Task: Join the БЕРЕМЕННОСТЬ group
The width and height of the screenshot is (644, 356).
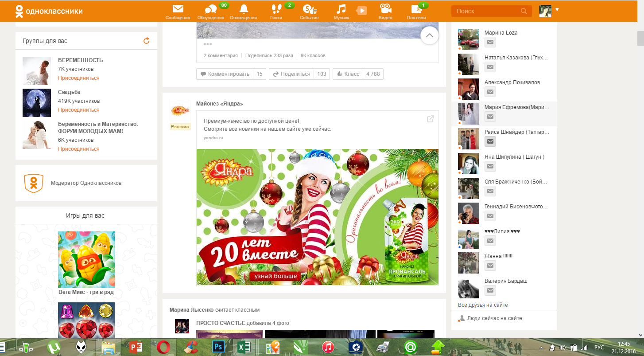Action: [x=78, y=78]
